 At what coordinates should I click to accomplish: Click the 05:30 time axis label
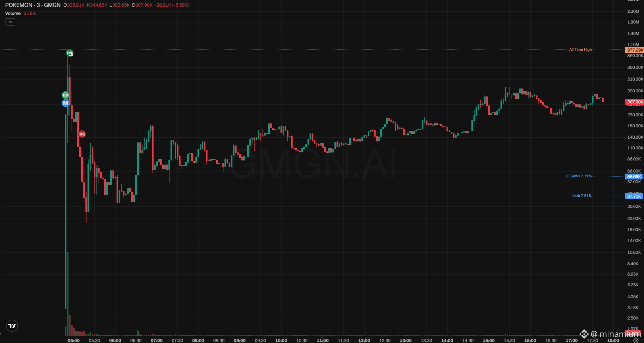pyautogui.click(x=94, y=341)
